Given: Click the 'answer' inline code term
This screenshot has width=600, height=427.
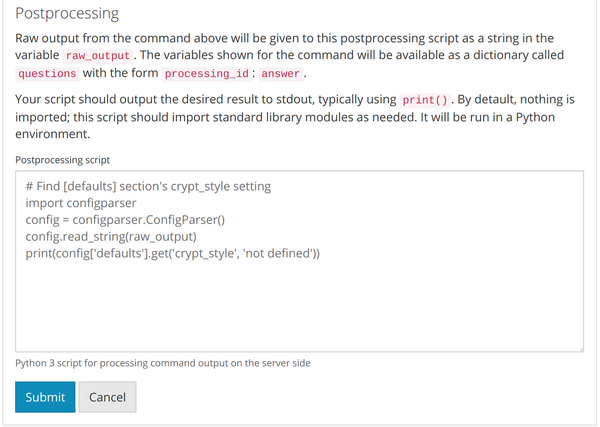Looking at the screenshot, I should click(281, 74).
